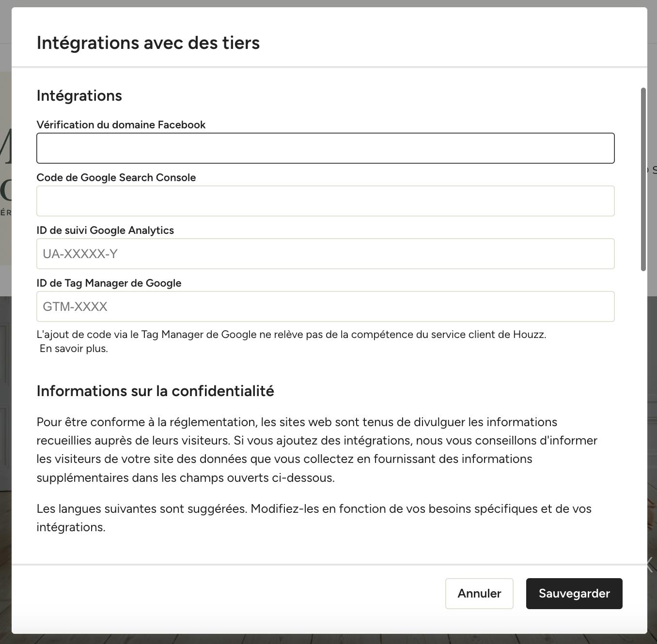Screen dimensions: 657x644
Task: Click into the GTM-XXXX Tag Manager field
Action: 326,307
